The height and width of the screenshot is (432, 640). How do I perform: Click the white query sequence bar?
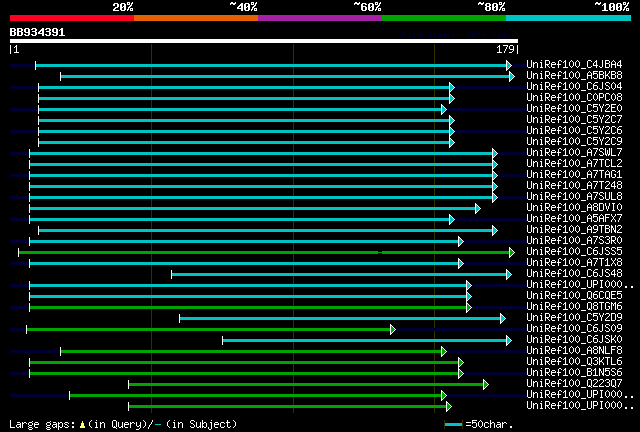tap(264, 41)
